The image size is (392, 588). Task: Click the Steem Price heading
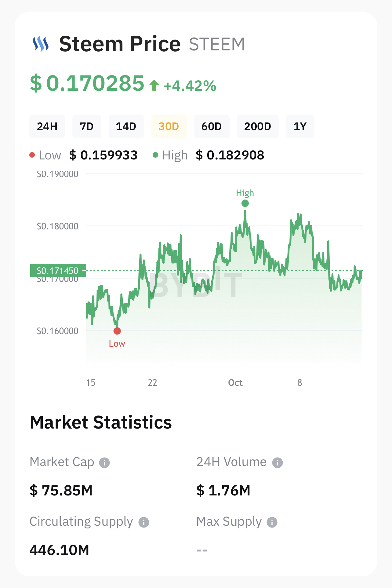120,44
